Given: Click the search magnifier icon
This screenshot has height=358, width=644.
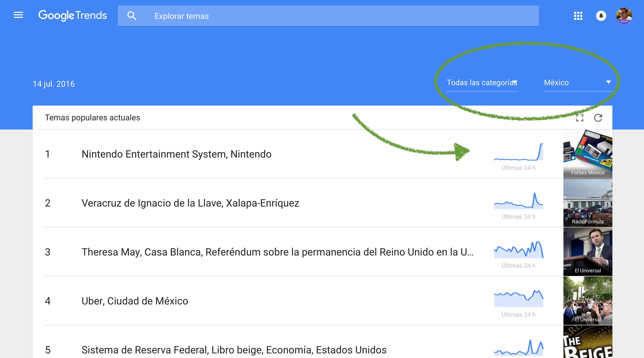Looking at the screenshot, I should 132,16.
